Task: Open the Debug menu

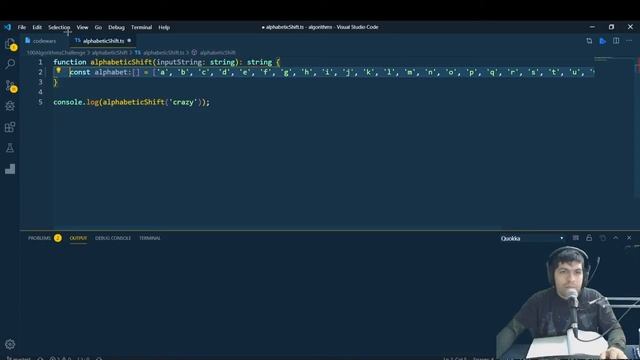Action: [116, 27]
